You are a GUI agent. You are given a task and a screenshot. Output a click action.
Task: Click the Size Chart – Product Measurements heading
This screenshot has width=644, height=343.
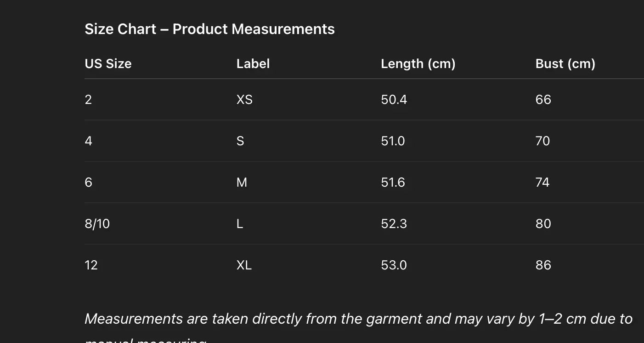209,29
